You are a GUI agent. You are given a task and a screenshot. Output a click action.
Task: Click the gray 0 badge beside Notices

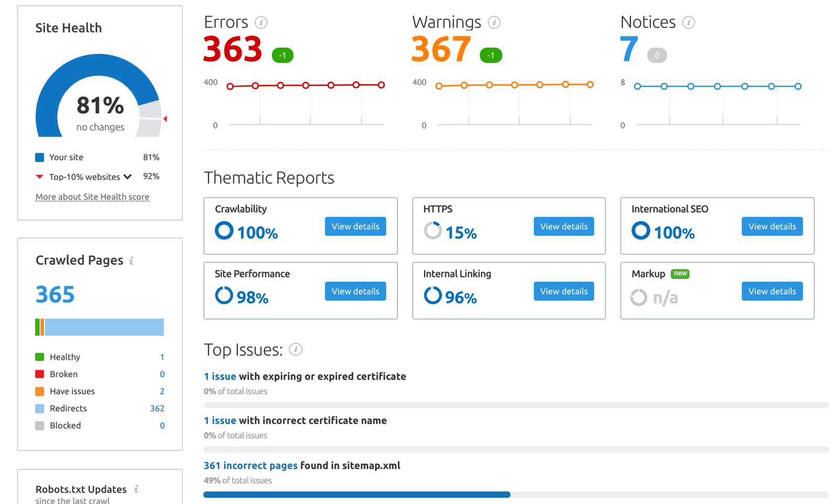tap(657, 55)
